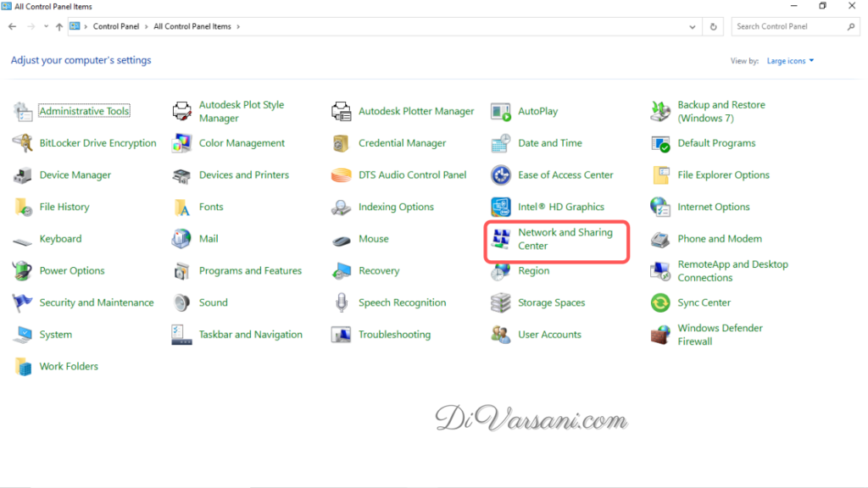The height and width of the screenshot is (488, 868).
Task: Open the Intel HD Graphics icon
Action: click(x=501, y=207)
